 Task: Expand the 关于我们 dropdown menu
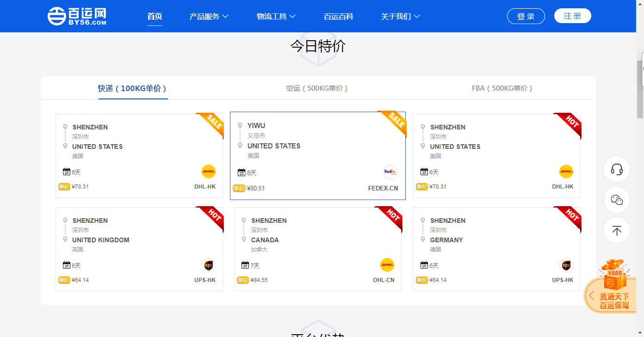coord(400,16)
